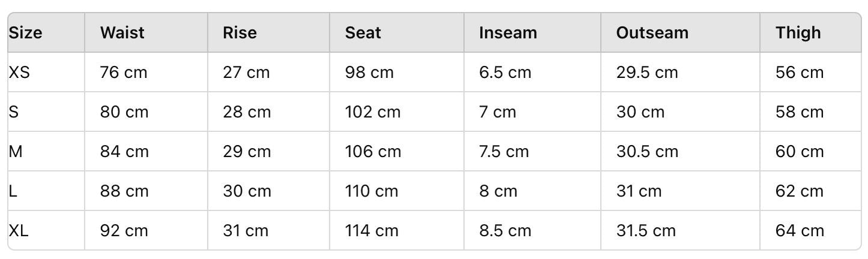This screenshot has width=868, height=259.
Task: Click the M size row label
Action: 16,152
